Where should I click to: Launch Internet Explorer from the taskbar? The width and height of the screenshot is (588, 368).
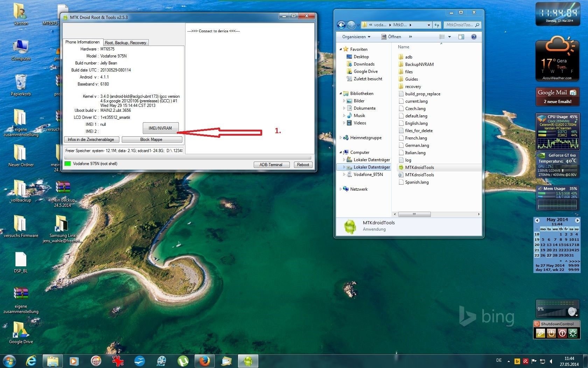click(31, 361)
